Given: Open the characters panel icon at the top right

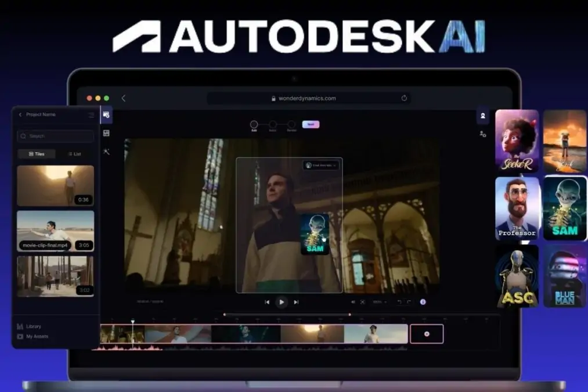Looking at the screenshot, I should [x=482, y=116].
